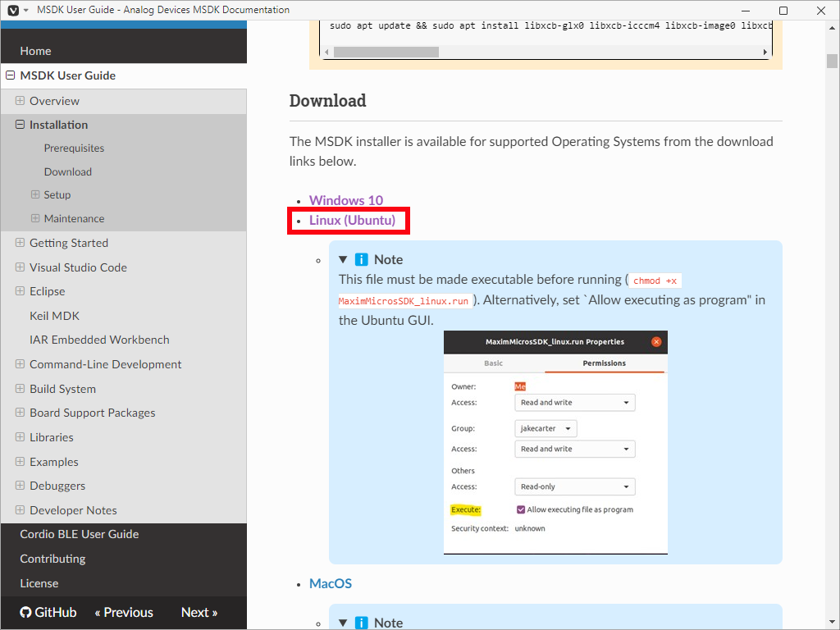Click the app logo icon in title bar

13,10
